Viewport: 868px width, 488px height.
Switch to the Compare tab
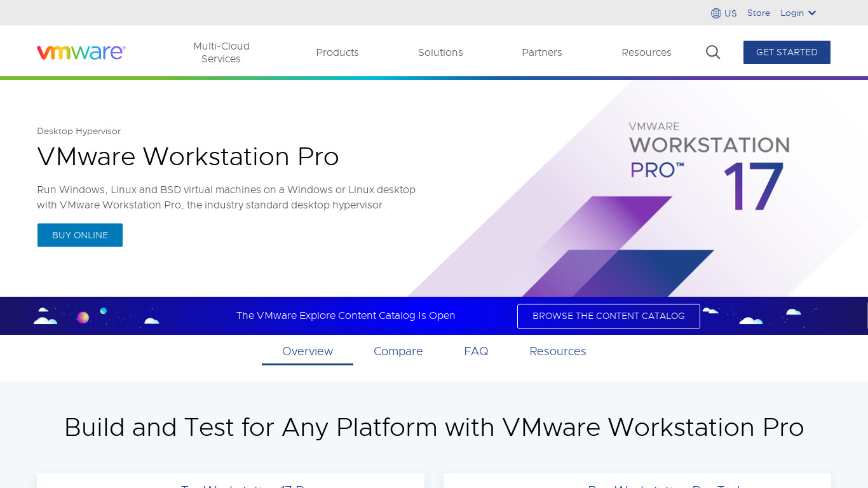[398, 351]
